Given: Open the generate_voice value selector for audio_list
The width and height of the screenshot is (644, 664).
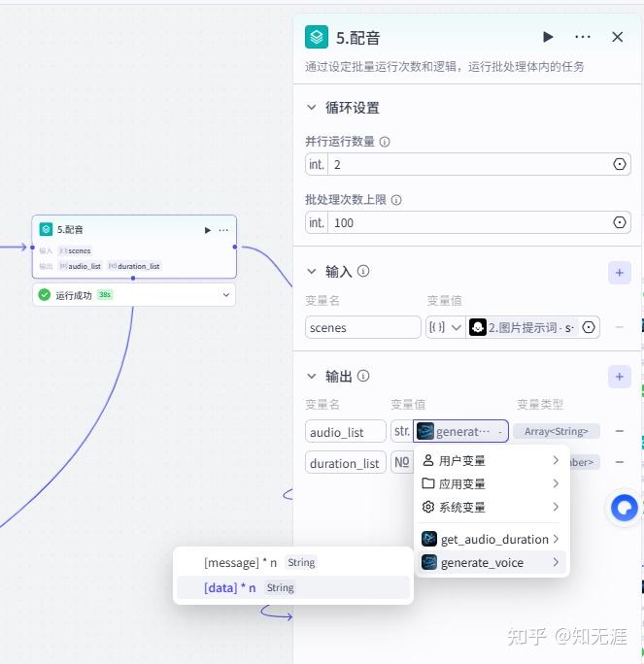Looking at the screenshot, I should pyautogui.click(x=461, y=432).
